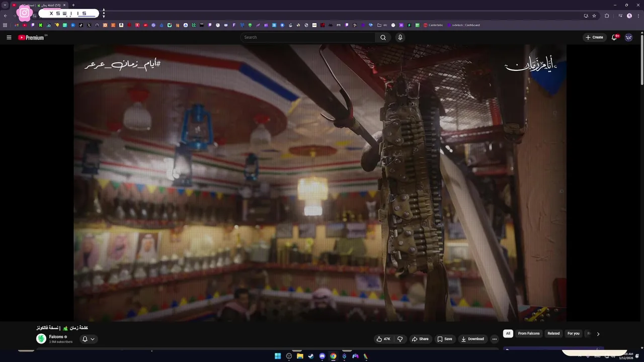Bookmark this page with the star
Image resolution: width=644 pixels, height=362 pixels.
594,16
